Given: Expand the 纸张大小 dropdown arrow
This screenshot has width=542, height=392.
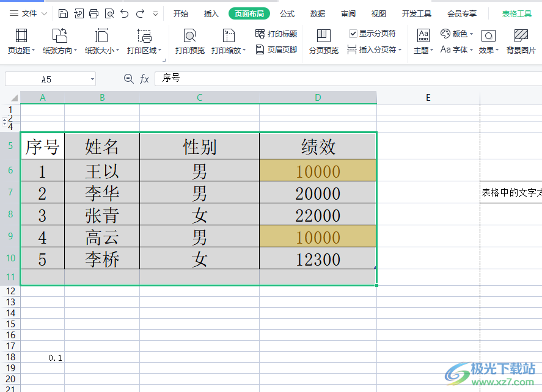Looking at the screenshot, I should pos(117,51).
